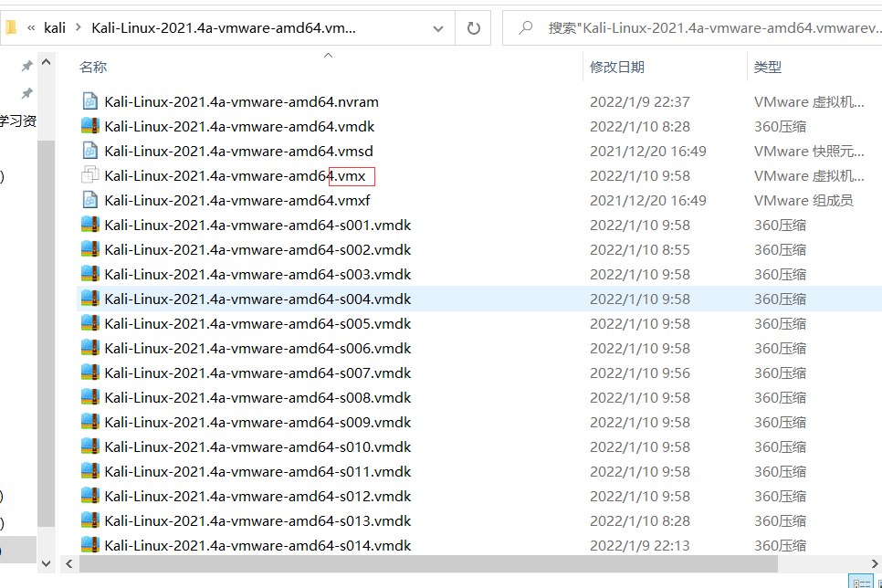Click the s013.vmdk archive icon
882x588 pixels.
90,520
